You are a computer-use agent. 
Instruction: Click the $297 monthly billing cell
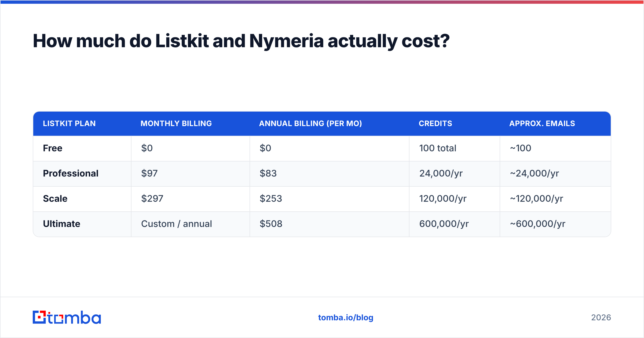coord(191,199)
